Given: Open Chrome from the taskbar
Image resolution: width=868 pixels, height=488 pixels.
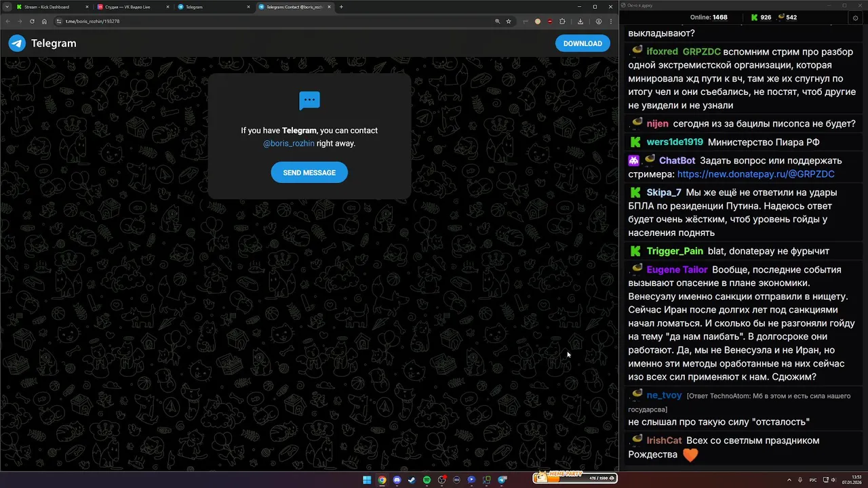Looking at the screenshot, I should pyautogui.click(x=382, y=480).
